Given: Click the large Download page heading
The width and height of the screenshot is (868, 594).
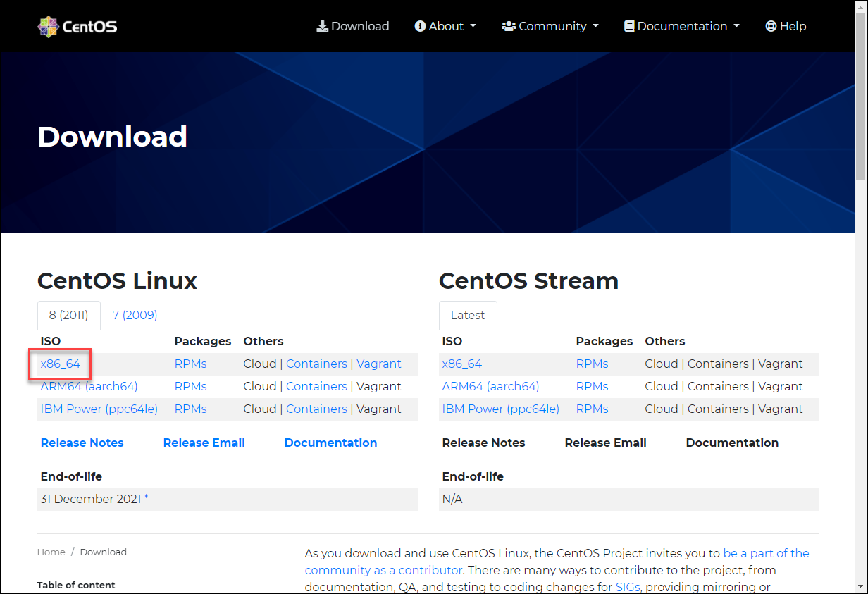Looking at the screenshot, I should click(x=112, y=136).
